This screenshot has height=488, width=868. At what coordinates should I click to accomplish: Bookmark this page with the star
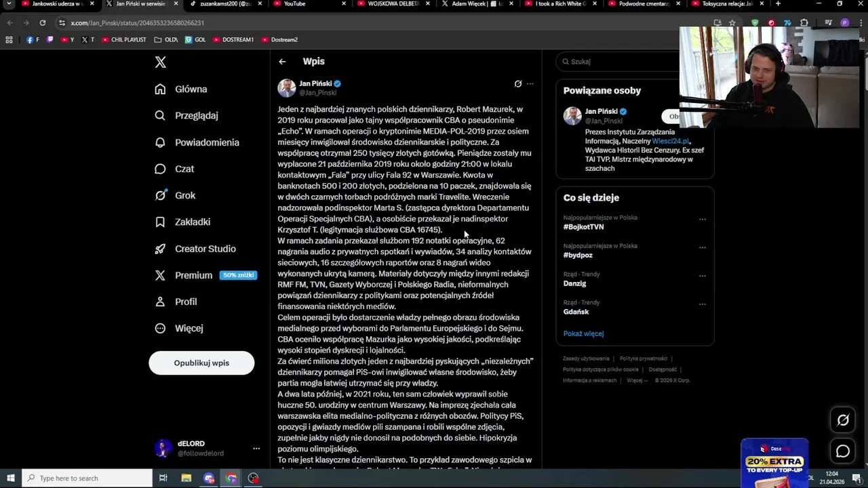[732, 23]
